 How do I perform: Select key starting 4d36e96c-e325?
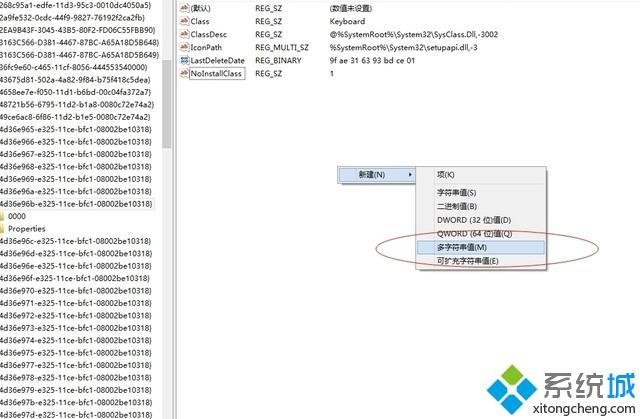click(x=76, y=241)
